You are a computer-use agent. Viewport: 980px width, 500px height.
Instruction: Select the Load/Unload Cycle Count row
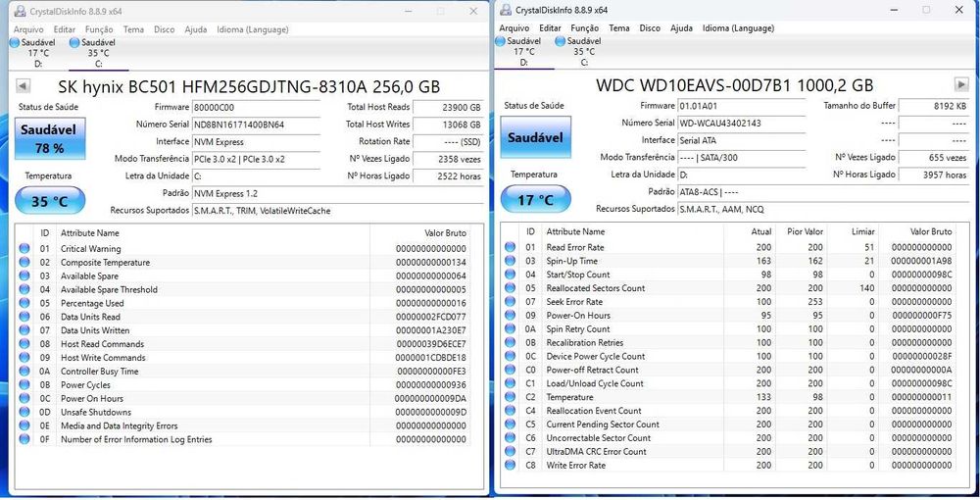point(729,383)
